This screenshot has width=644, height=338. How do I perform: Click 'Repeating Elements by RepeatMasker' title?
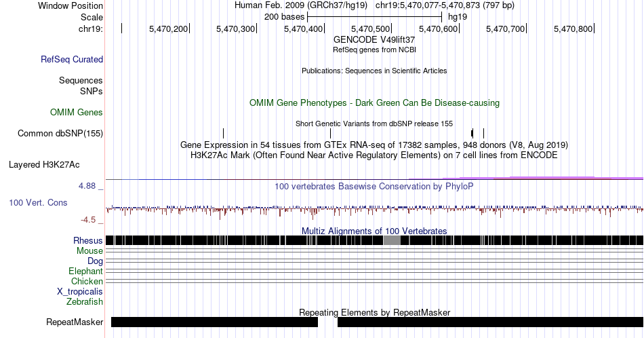pyautogui.click(x=374, y=312)
